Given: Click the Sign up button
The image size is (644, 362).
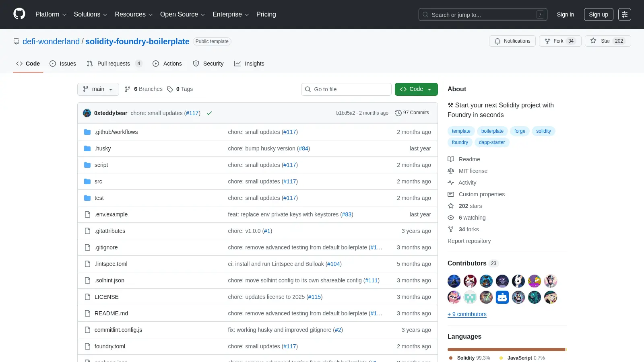Looking at the screenshot, I should pos(599,14).
